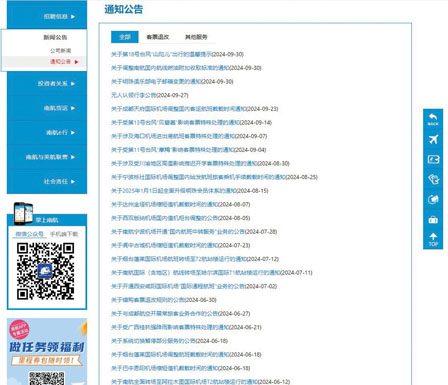448x385 pixels.
Task: Open the 无人认领行李公告 (2024-09-27) notice
Action: (x=150, y=95)
